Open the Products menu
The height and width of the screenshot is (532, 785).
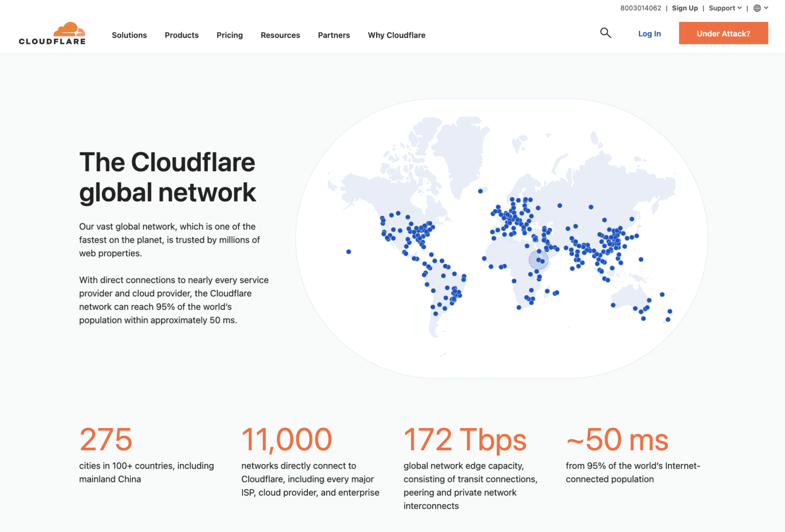tap(181, 35)
